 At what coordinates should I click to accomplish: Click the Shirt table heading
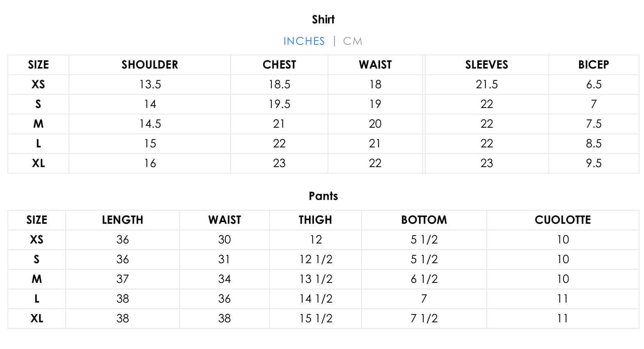point(323,19)
